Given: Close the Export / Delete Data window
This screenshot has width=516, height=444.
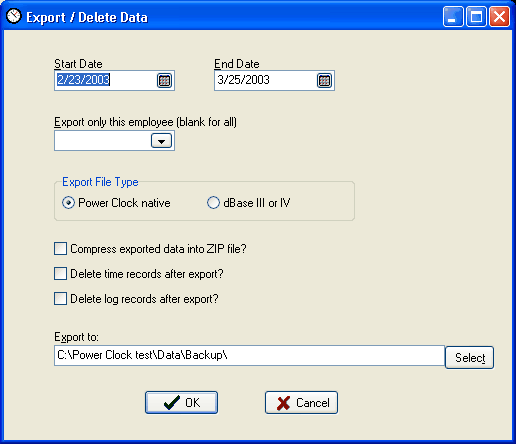Looking at the screenshot, I should click(x=499, y=16).
